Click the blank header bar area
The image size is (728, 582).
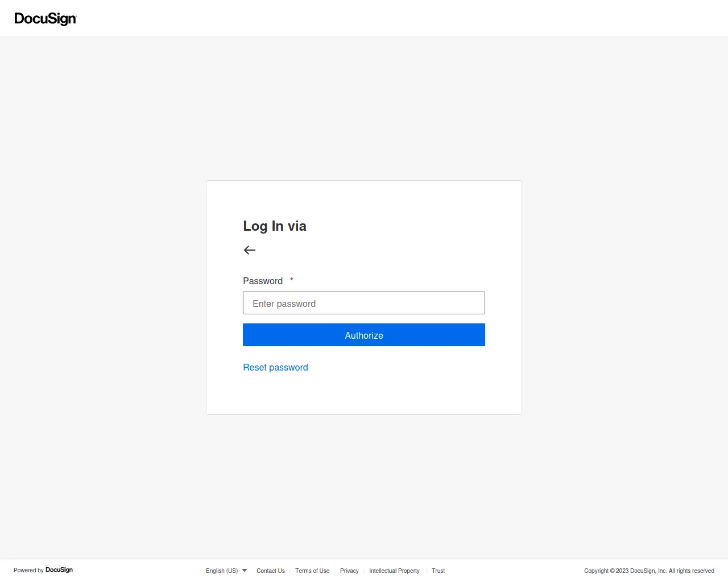[x=398, y=18]
